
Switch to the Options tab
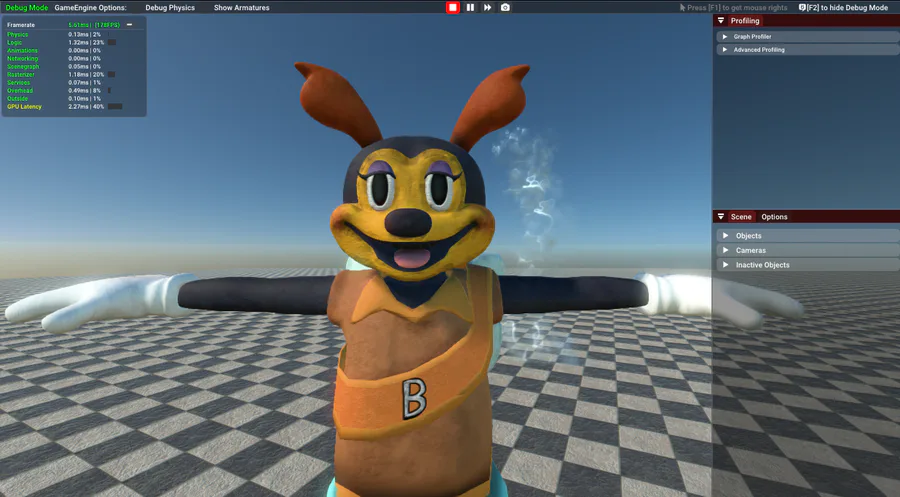click(x=774, y=216)
